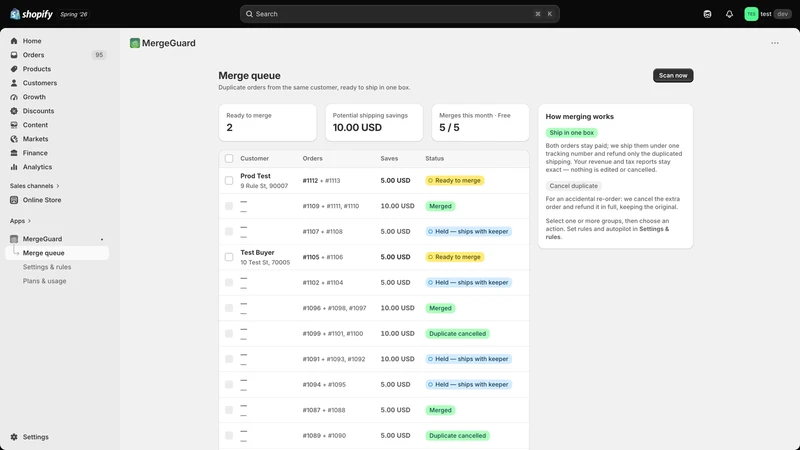Expand the Sales channels section

[35, 186]
